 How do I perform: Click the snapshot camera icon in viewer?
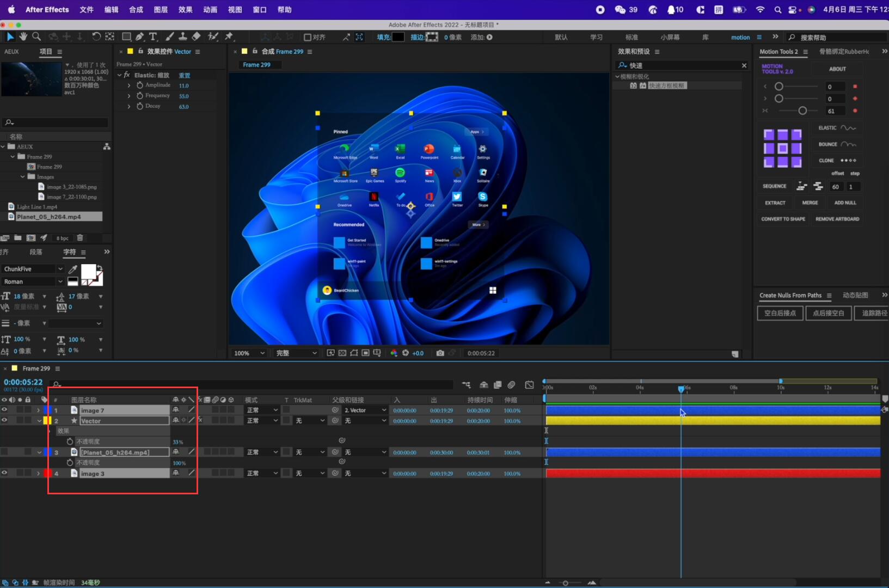point(440,353)
